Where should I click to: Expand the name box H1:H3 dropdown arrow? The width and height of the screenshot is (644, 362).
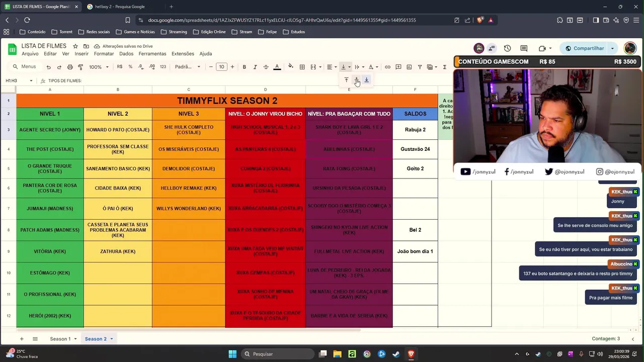pyautogui.click(x=31, y=81)
